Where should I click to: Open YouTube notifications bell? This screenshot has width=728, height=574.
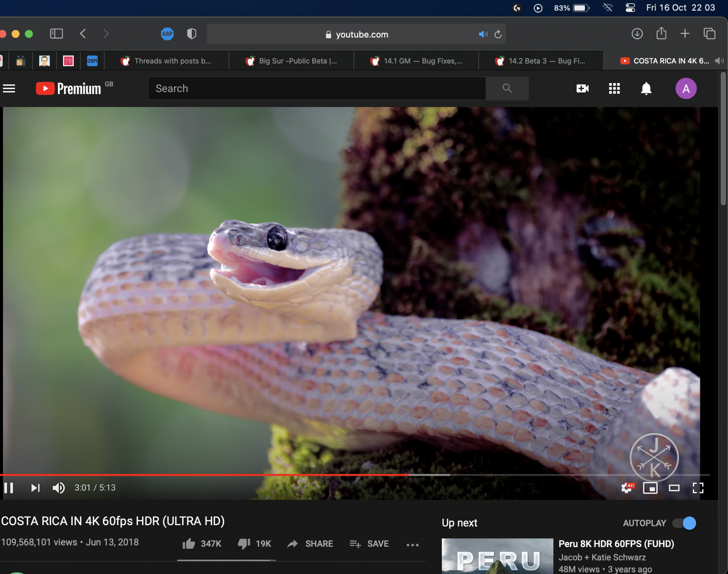point(646,89)
